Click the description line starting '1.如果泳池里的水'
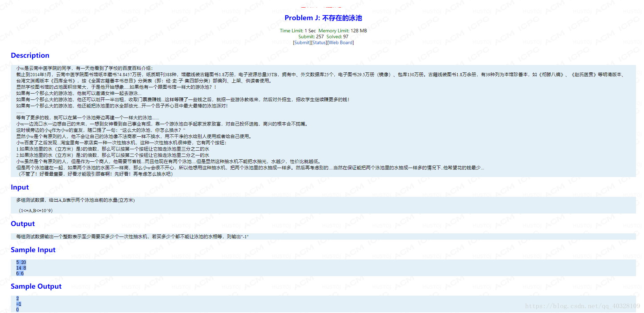 112,149
